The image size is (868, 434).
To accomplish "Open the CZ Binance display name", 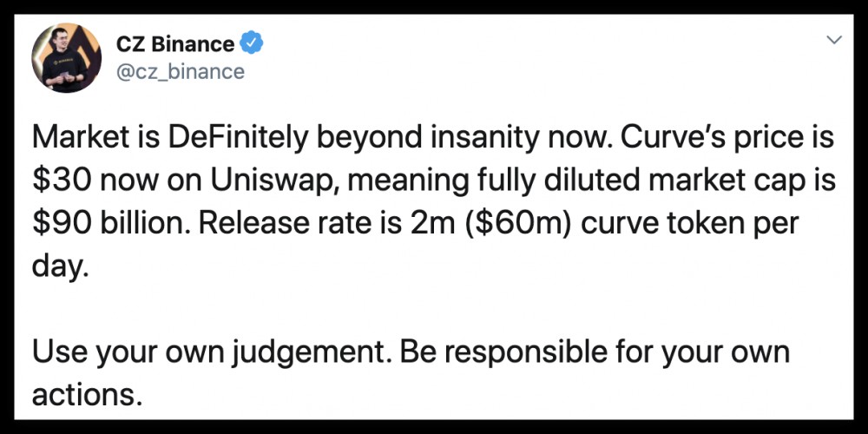I will point(175,43).
